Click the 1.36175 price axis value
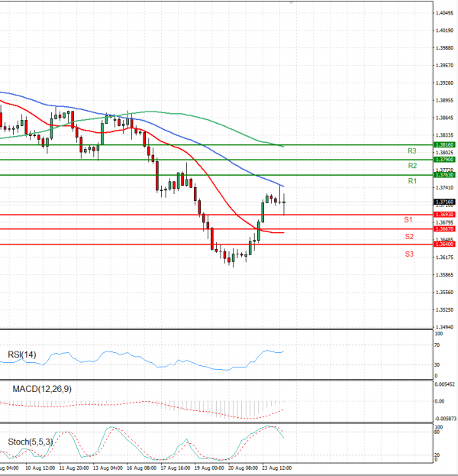458x476 pixels. tap(444, 257)
